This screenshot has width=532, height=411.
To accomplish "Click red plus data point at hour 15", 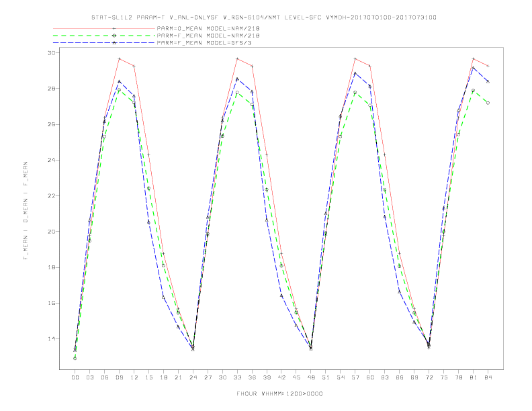I will (148, 155).
